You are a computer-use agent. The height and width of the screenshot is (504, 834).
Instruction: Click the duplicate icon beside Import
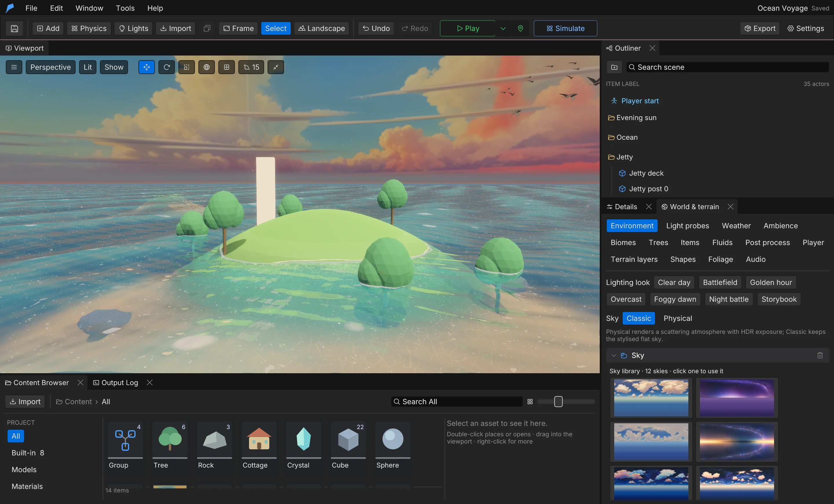click(207, 28)
